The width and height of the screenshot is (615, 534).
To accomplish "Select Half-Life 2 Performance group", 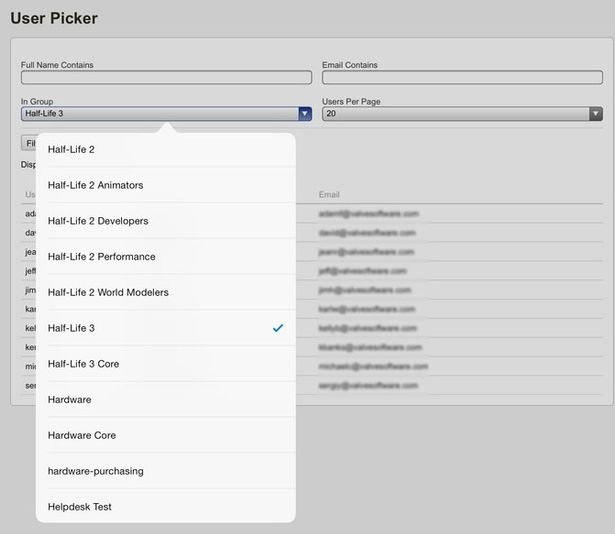I will point(166,257).
